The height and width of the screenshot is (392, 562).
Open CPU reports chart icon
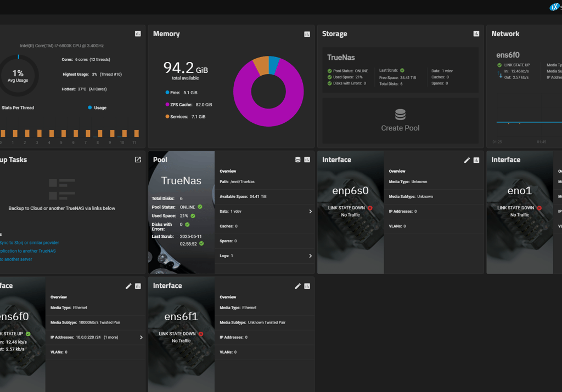click(138, 33)
